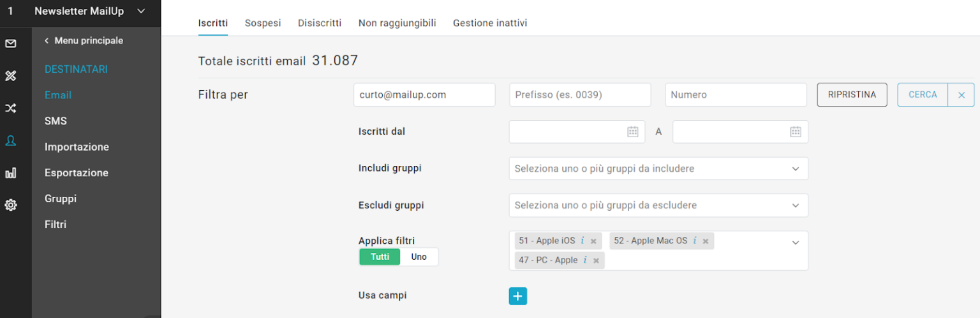The width and height of the screenshot is (980, 318).
Task: Select the Tutti filter matching toggle
Action: click(380, 257)
